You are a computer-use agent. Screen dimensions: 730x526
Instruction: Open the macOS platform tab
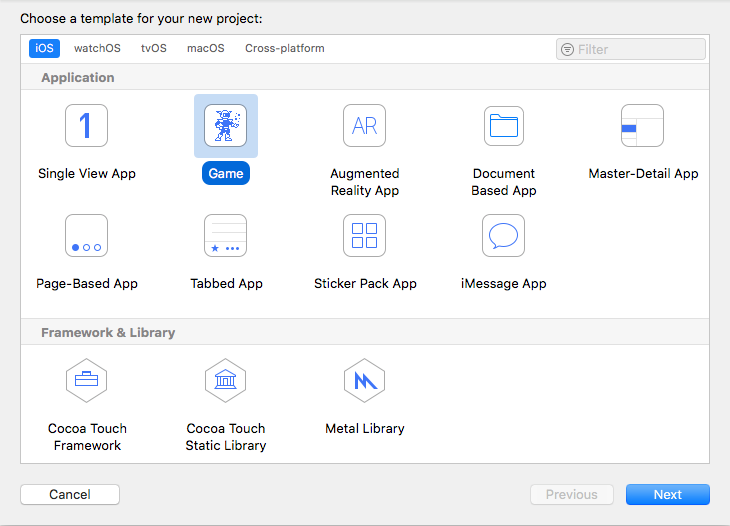point(206,48)
